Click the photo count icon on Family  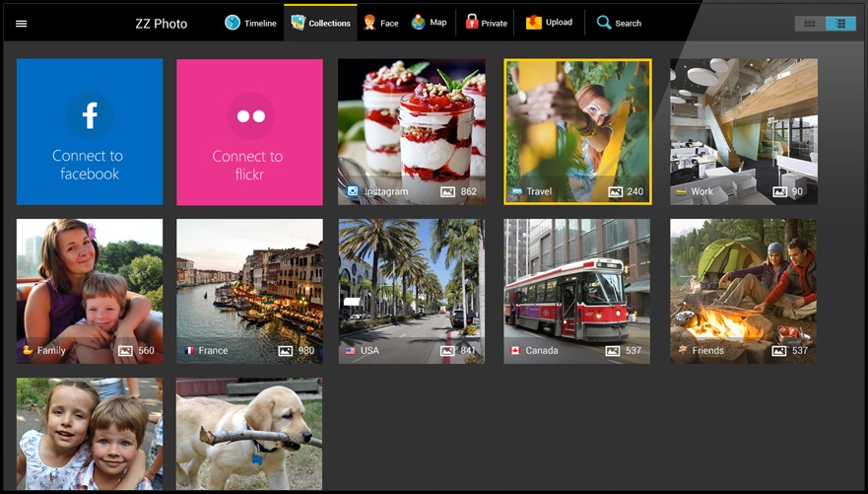coord(126,351)
